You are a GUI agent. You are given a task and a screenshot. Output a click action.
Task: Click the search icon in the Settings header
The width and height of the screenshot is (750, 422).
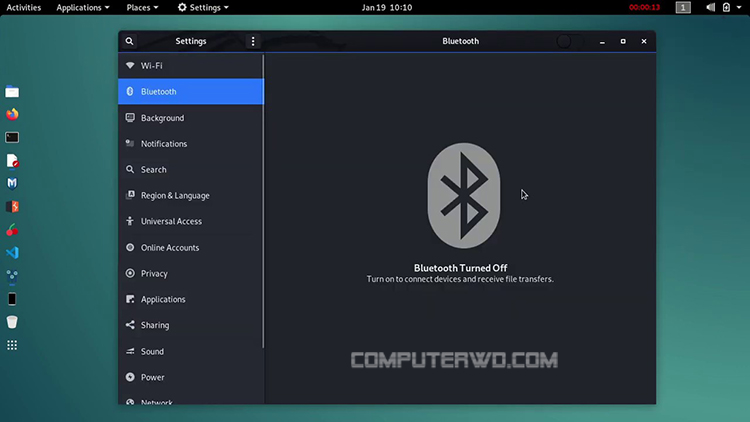[129, 41]
